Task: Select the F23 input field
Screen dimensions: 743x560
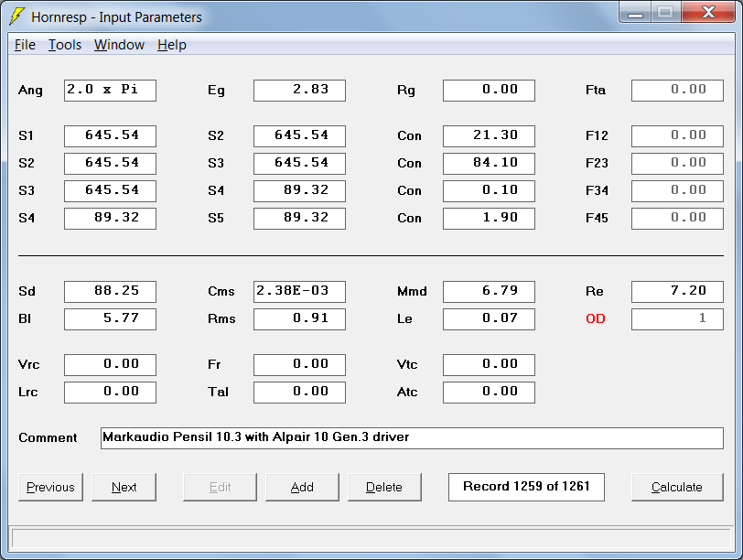Action: point(678,164)
